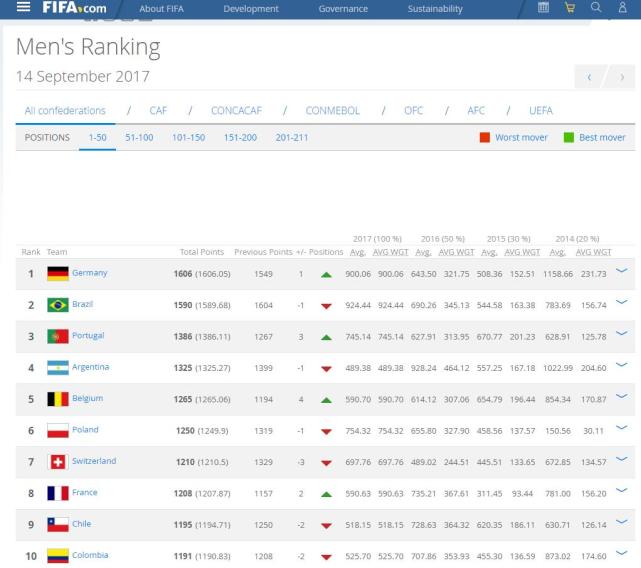
Task: Click the France flag icon
Action: click(58, 493)
